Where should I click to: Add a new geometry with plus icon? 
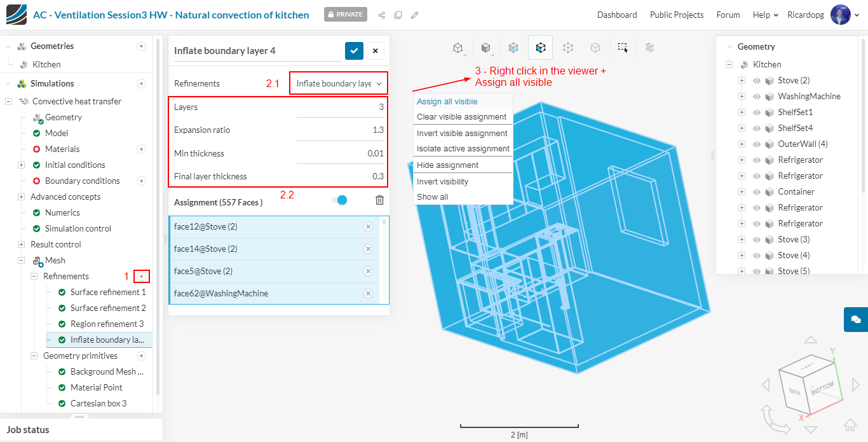coord(141,46)
